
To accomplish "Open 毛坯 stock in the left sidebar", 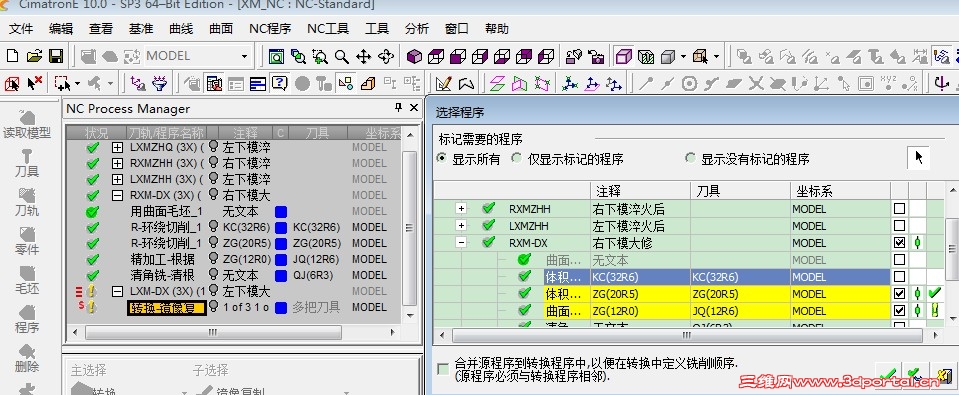I will [27, 280].
